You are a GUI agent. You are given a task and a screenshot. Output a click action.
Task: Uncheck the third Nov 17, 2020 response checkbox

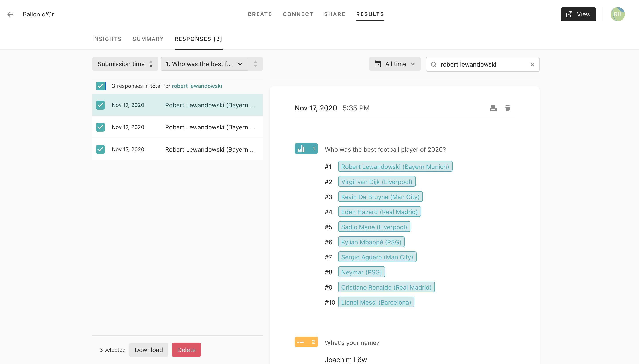[100, 149]
